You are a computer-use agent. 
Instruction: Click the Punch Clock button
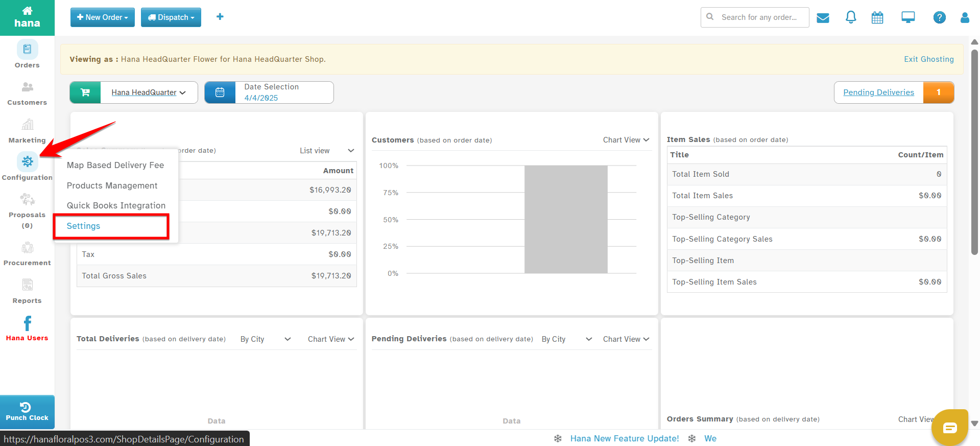point(27,412)
